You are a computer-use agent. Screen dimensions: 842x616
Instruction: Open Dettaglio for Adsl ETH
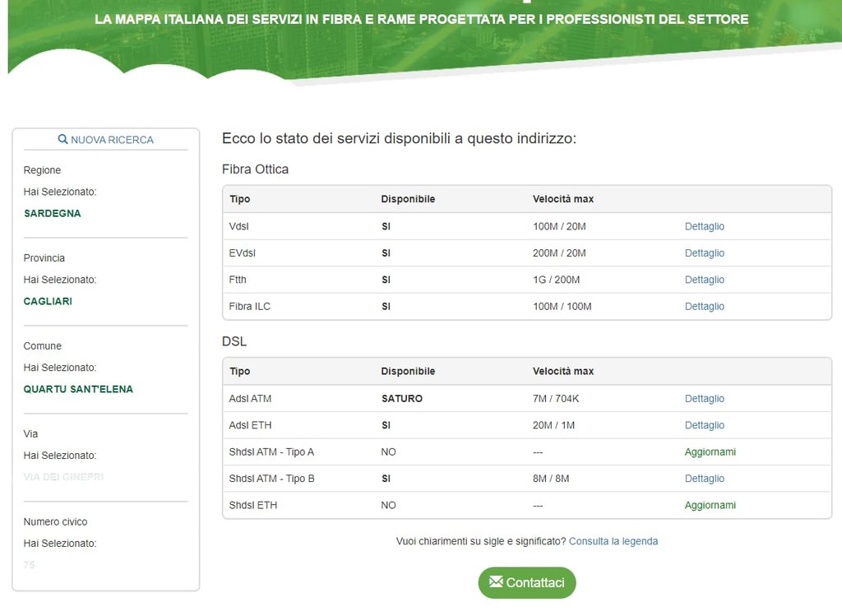[704, 425]
